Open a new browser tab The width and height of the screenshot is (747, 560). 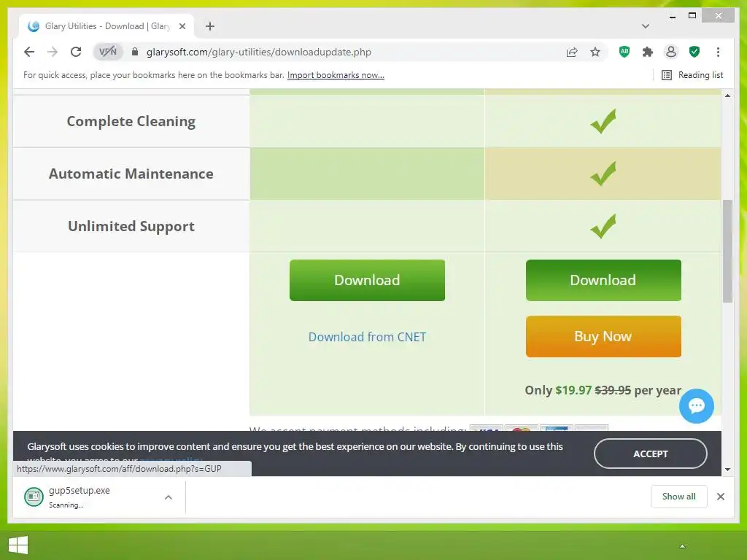pos(210,26)
